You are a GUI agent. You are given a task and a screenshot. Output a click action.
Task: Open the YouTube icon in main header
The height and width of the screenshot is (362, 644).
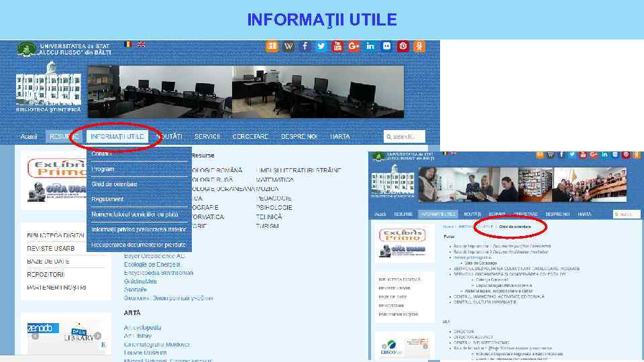337,46
